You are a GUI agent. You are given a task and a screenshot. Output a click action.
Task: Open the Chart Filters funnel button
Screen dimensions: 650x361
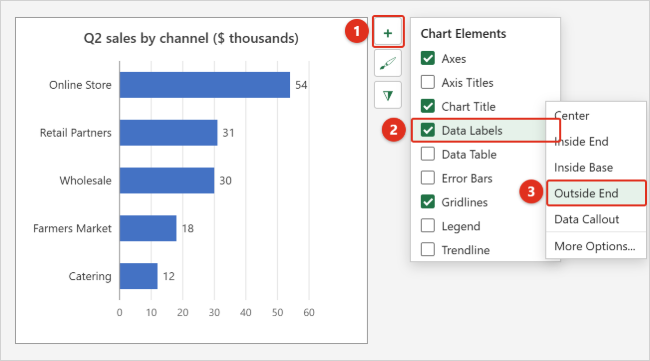(x=388, y=95)
